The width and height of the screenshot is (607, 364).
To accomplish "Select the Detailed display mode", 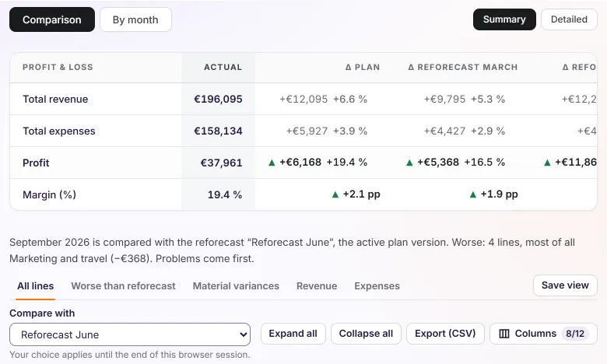I will (569, 19).
